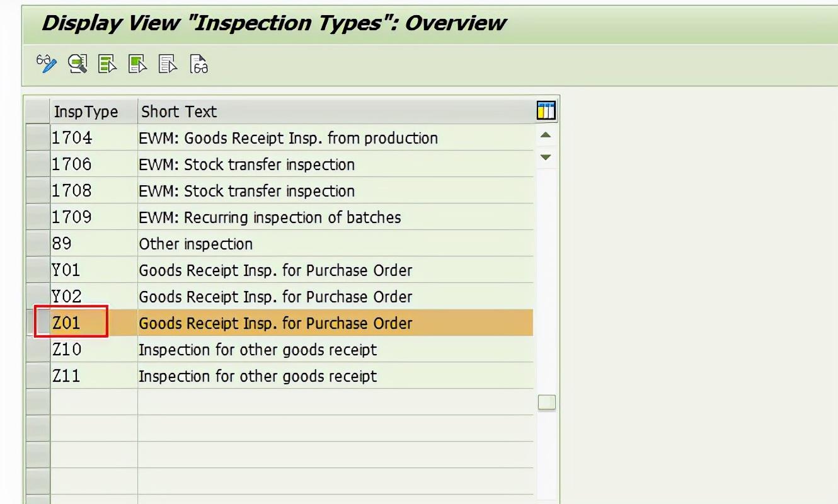Click the Deselect All icon
Image resolution: width=838 pixels, height=504 pixels.
(x=166, y=64)
